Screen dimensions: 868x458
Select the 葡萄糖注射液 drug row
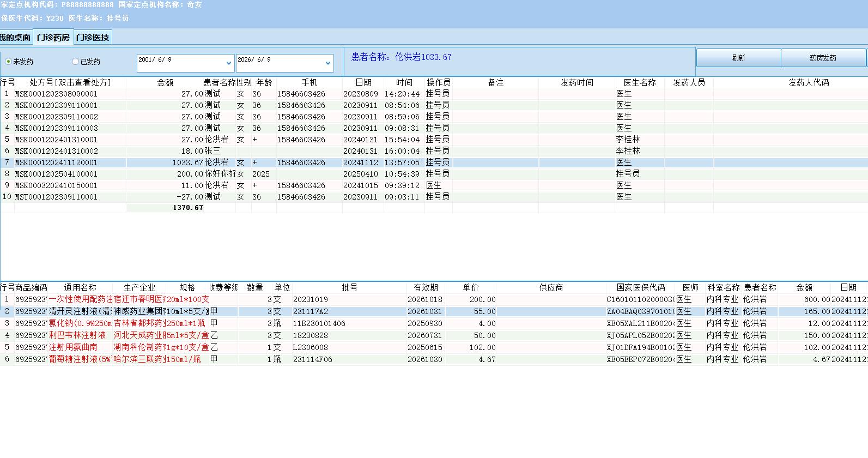(434, 359)
